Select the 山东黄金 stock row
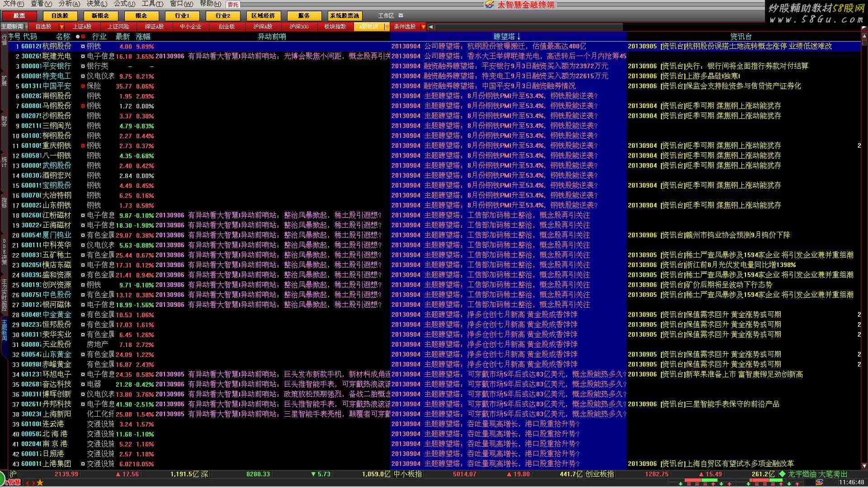Screen dimensions: 868x488 [434, 354]
